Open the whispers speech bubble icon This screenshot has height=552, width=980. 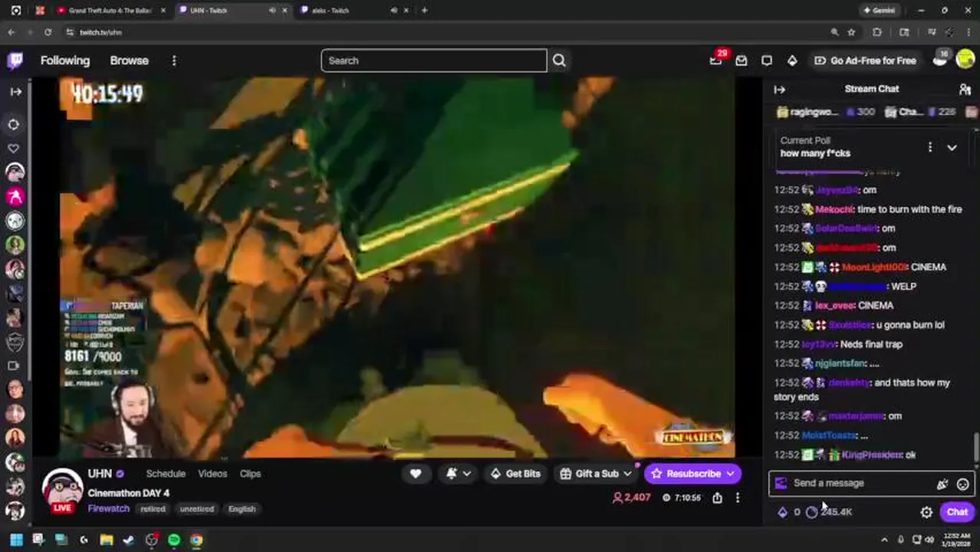[767, 61]
